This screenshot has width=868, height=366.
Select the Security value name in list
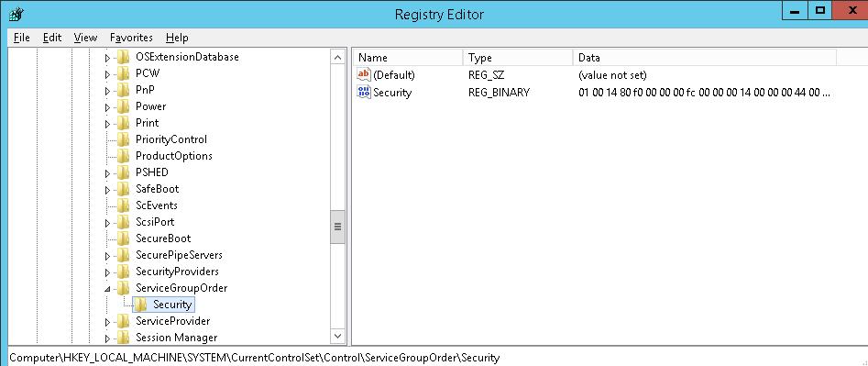coord(392,93)
